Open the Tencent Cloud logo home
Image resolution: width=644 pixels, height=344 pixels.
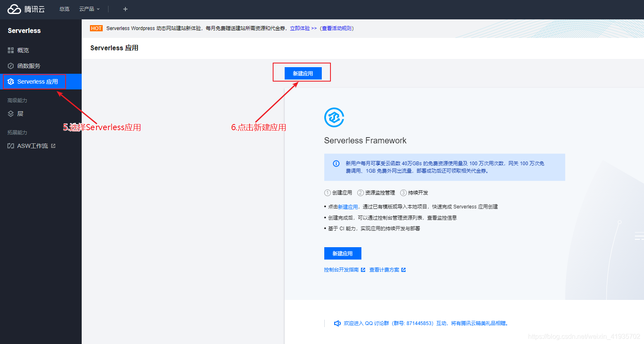(x=26, y=9)
